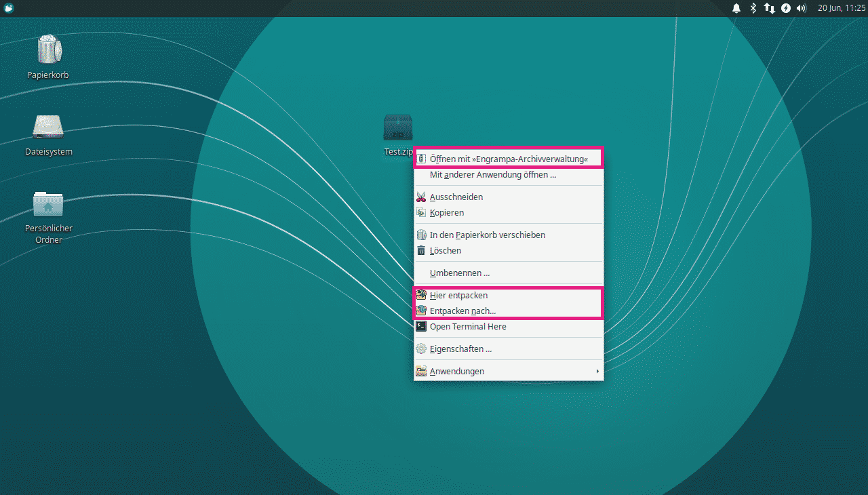This screenshot has width=868, height=495.
Task: Choose Öffnen mit Engrampa-Archivverwaltung
Action: [509, 159]
